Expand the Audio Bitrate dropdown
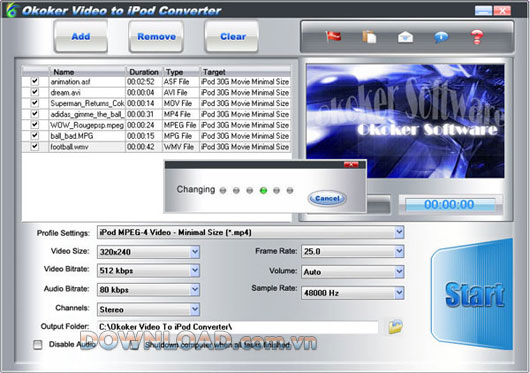Image resolution: width=530 pixels, height=373 pixels. point(195,290)
